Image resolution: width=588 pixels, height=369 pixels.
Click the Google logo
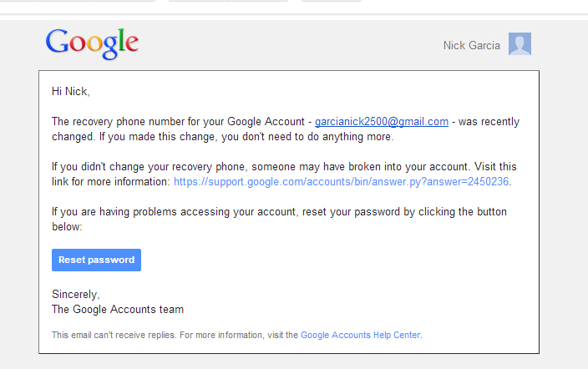pos(92,43)
